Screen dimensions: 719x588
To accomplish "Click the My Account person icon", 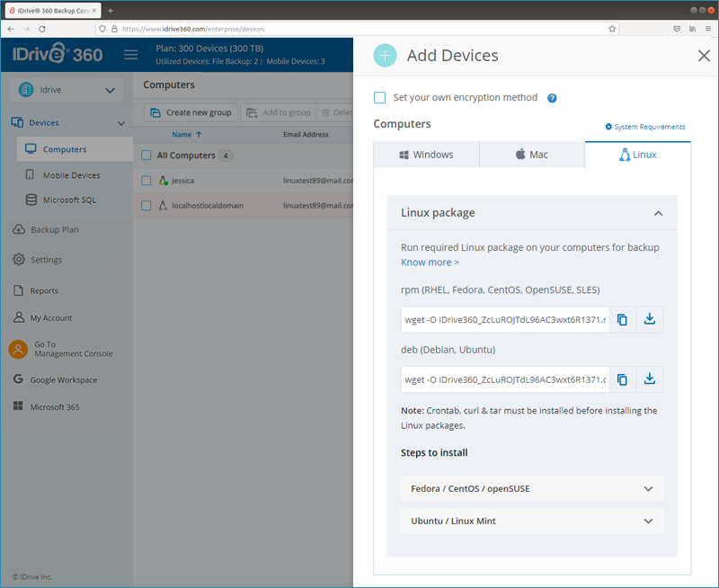I will [19, 317].
